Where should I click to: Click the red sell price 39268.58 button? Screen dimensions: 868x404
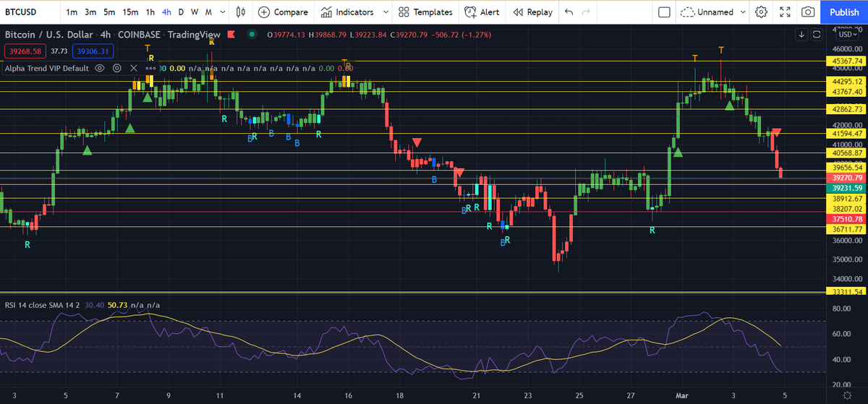(25, 51)
